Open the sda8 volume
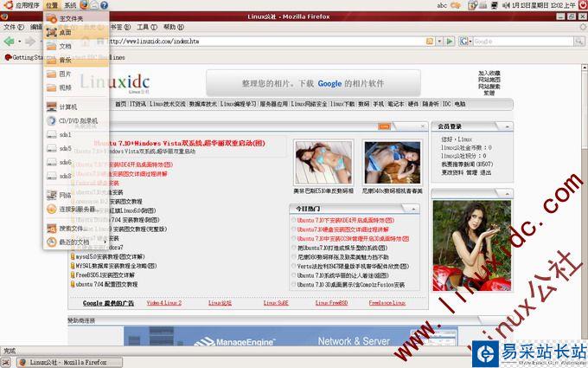This screenshot has width=588, height=368. click(x=76, y=176)
